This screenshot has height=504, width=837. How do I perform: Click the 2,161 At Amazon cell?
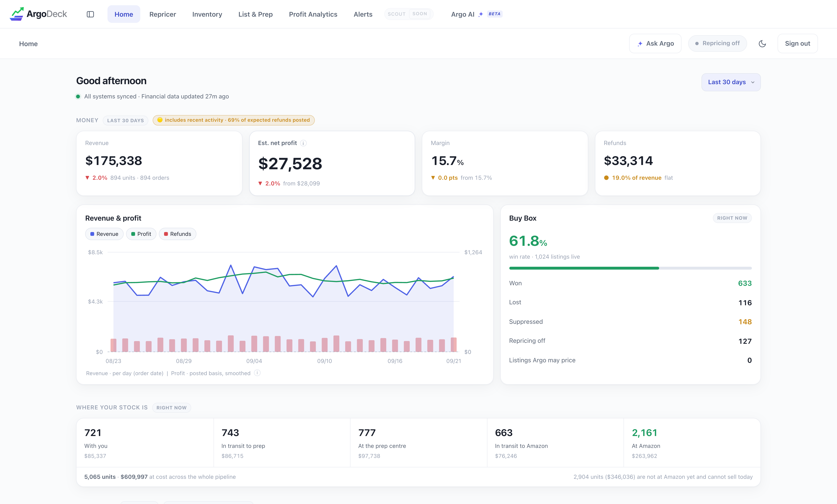692,443
